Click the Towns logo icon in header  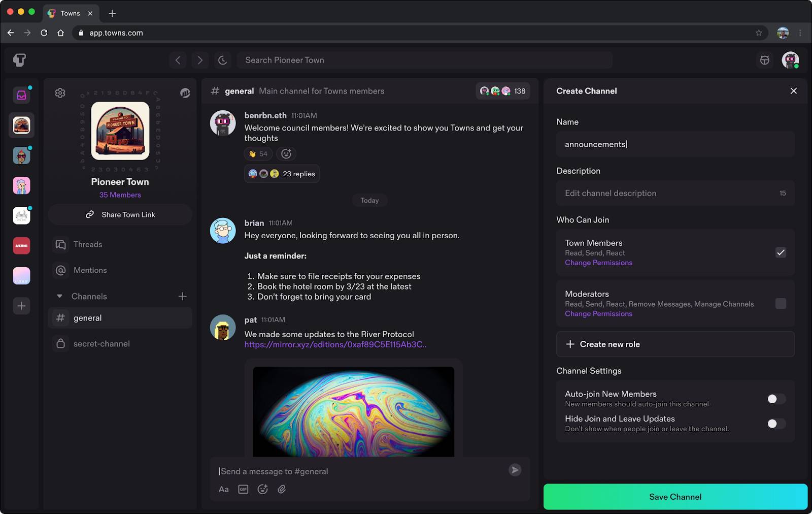coord(19,60)
